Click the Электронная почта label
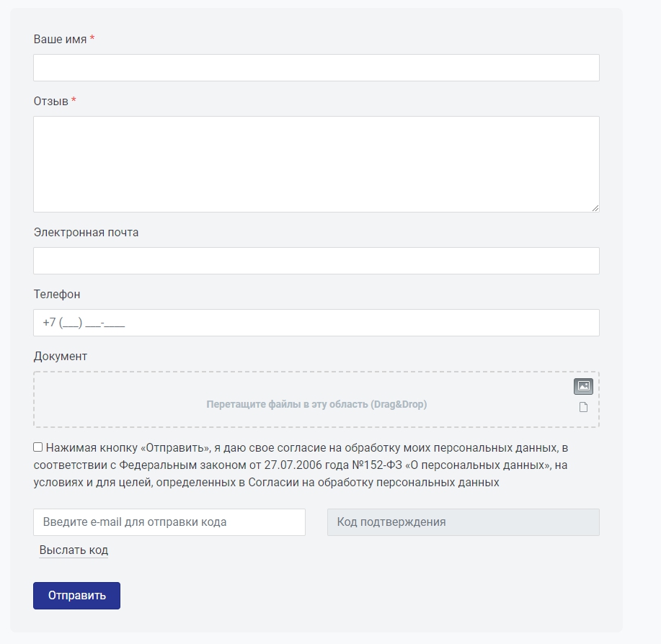Viewport: 661px width, 644px height. [86, 232]
